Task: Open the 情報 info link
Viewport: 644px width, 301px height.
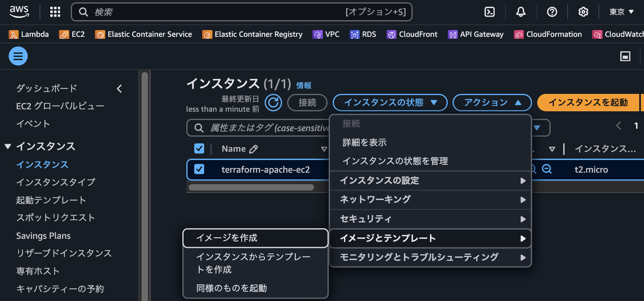Action: pyautogui.click(x=304, y=86)
